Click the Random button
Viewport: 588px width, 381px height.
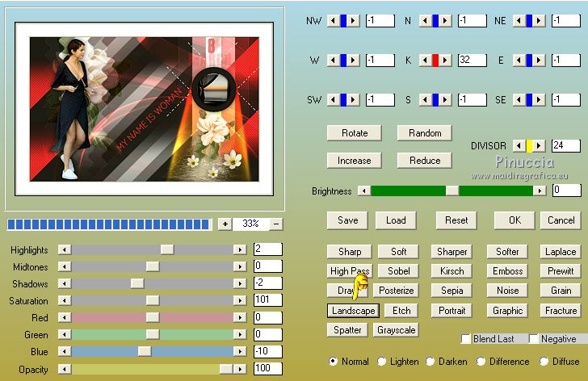[425, 133]
